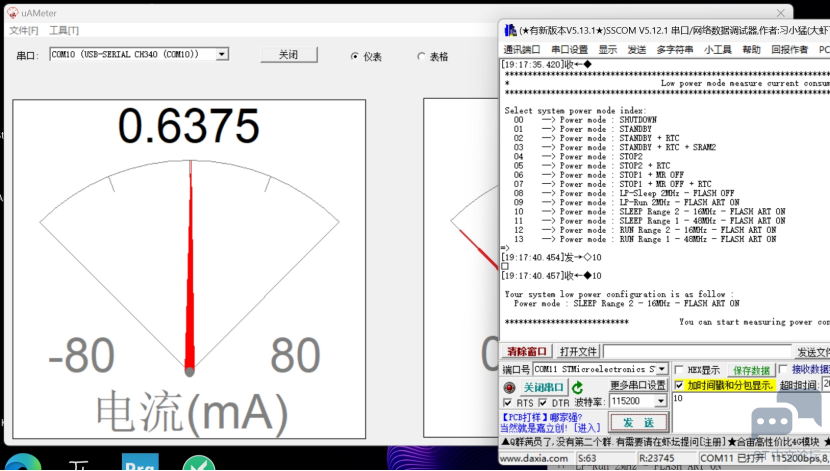Click the 电流(mA) gauge label

[x=192, y=414]
